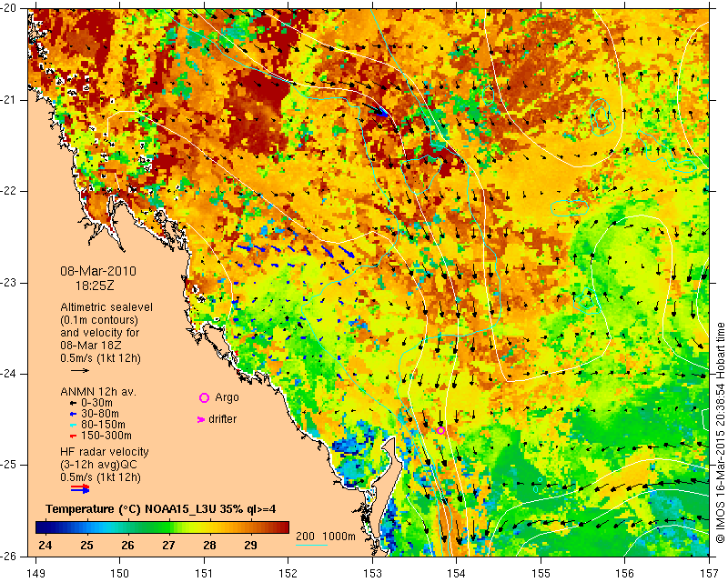Click the 'Temperature (°C) NOAA15_L3U' title
Viewport: 728px width, 582px height.
131,509
